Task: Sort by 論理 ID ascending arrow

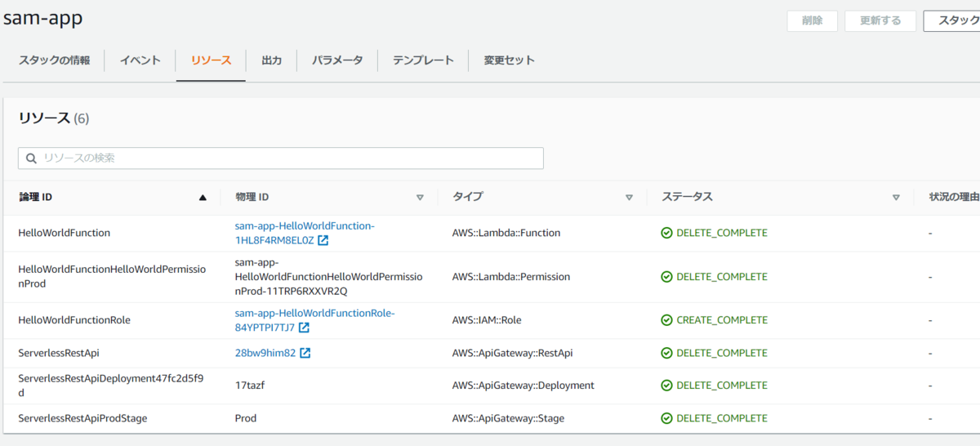Action: tap(203, 198)
